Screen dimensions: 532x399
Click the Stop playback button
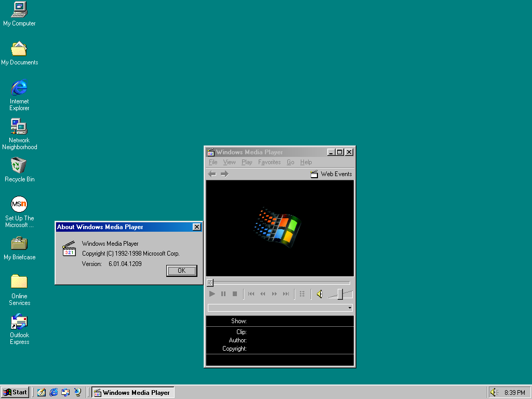235,294
